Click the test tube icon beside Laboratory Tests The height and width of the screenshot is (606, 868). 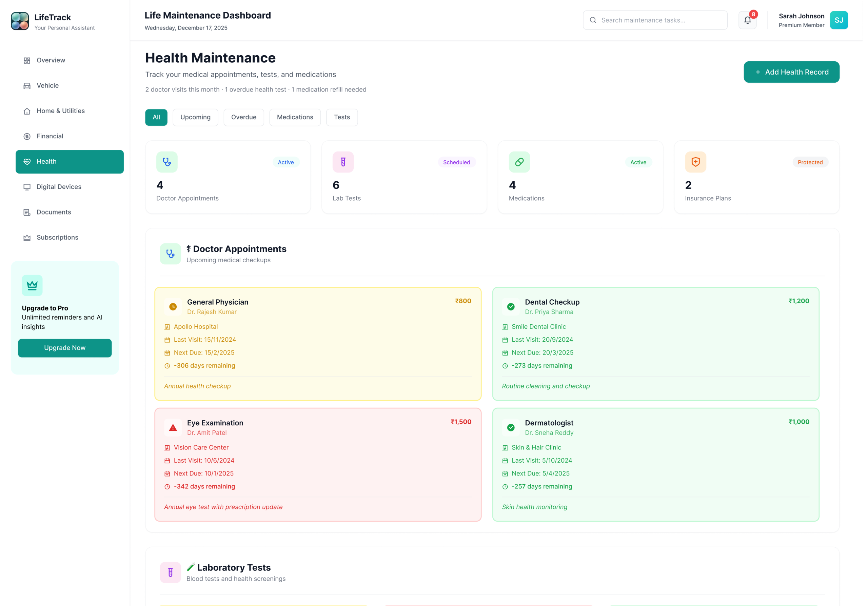coord(170,572)
